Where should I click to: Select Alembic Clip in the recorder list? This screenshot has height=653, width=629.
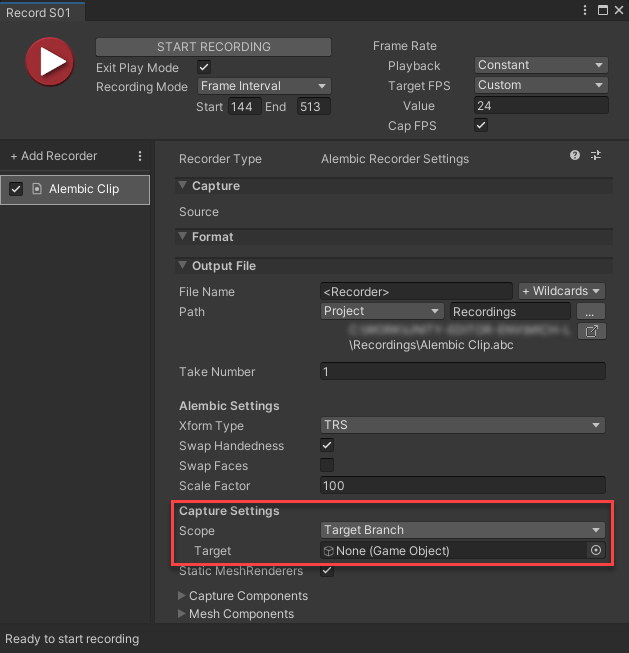(83, 189)
